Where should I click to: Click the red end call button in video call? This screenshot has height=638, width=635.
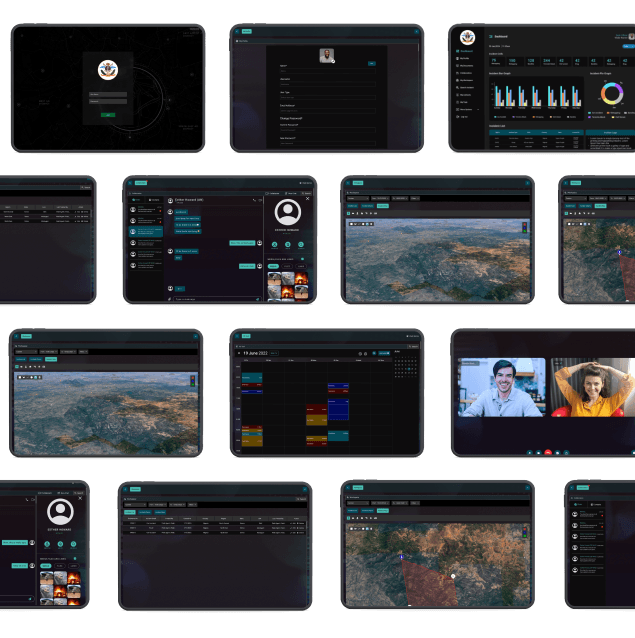(548, 452)
